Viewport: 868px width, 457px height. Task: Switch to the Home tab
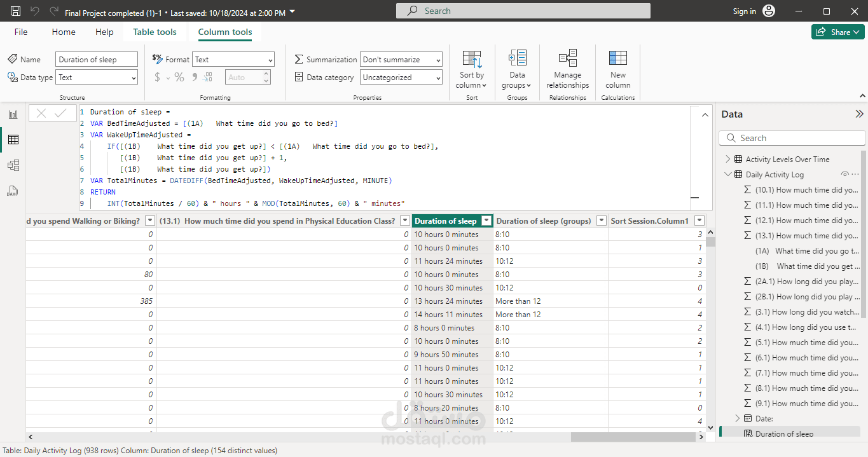pos(64,32)
